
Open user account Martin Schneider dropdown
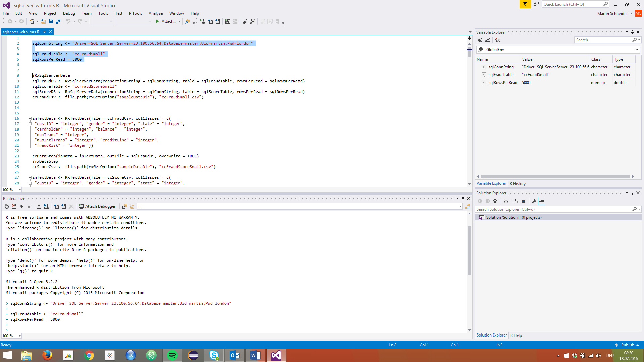click(x=631, y=14)
